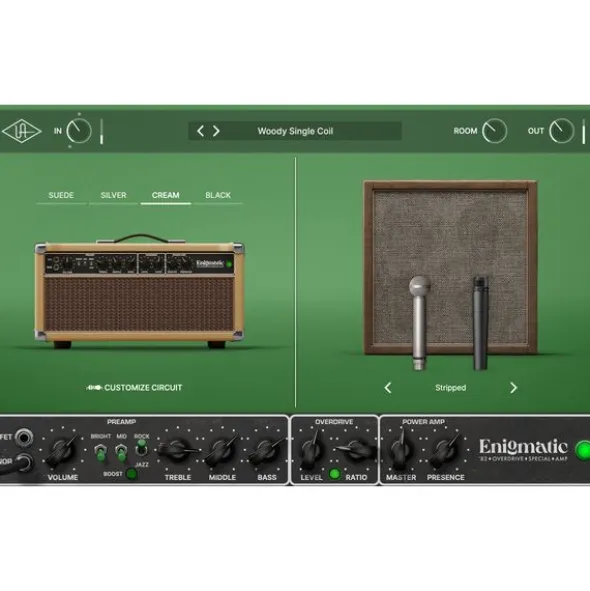Open CUSTOMIZE CIRCUIT
The width and height of the screenshot is (590, 591).
point(143,388)
